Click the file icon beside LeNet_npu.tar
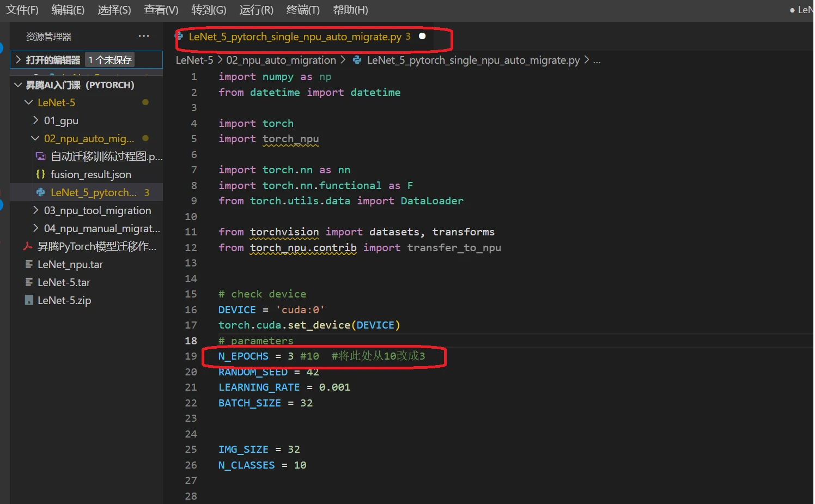Viewport: 815px width, 504px height. (29, 264)
